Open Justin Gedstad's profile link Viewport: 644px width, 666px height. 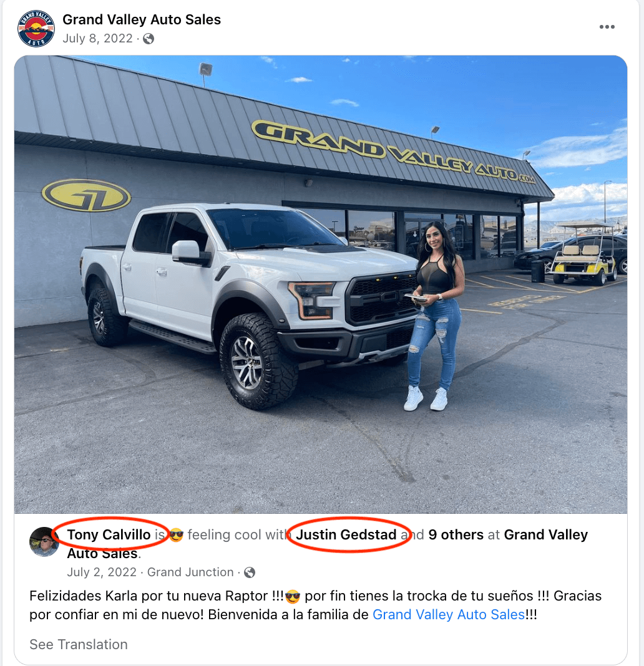(x=346, y=534)
